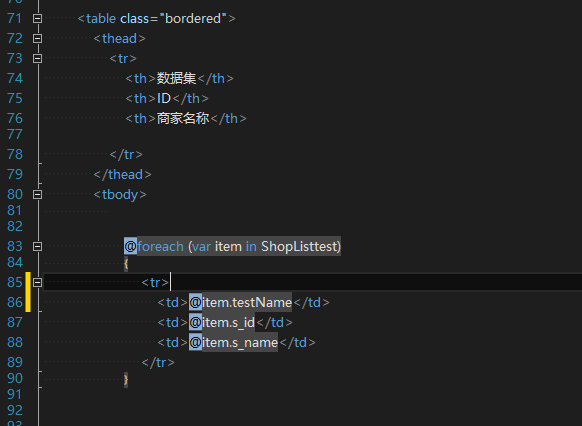582x426 pixels.
Task: Collapse the header tr on line 73
Action: click(x=37, y=59)
